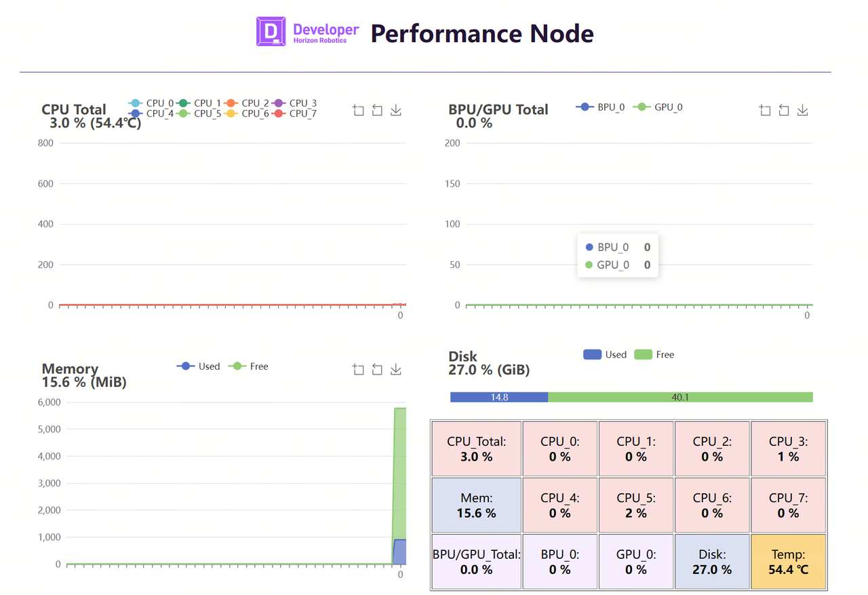Click the CPU_5 2 % cell
Image resolution: width=868 pixels, height=595 pixels.
pos(636,505)
